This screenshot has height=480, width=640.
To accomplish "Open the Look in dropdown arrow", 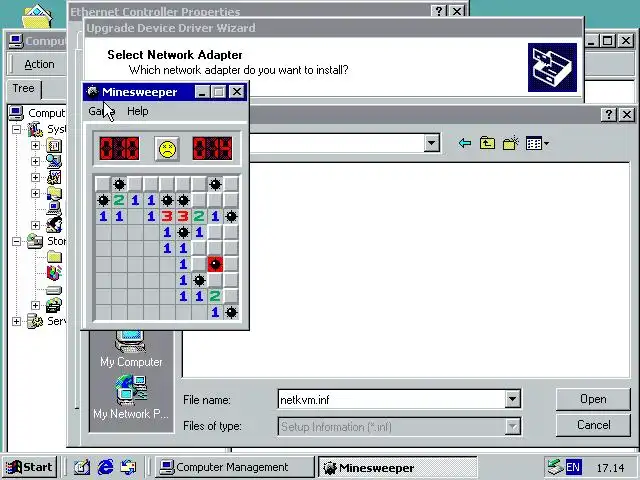I will click(431, 143).
